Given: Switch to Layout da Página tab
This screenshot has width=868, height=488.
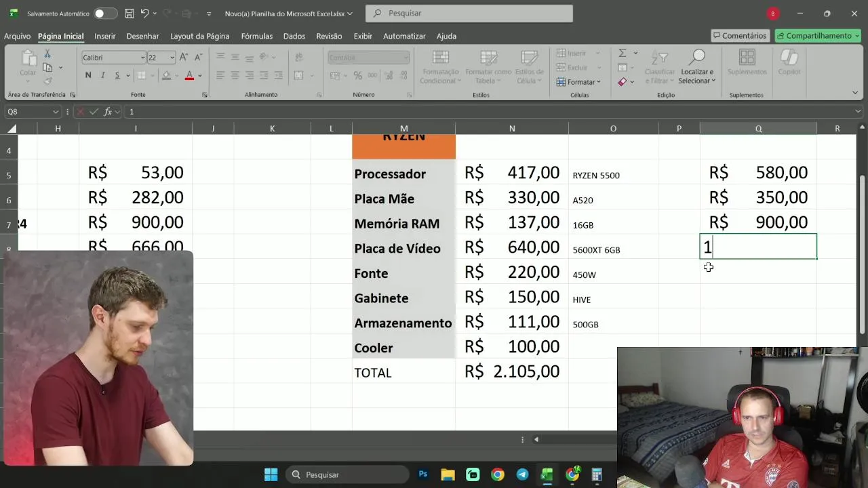Looking at the screenshot, I should point(199,36).
